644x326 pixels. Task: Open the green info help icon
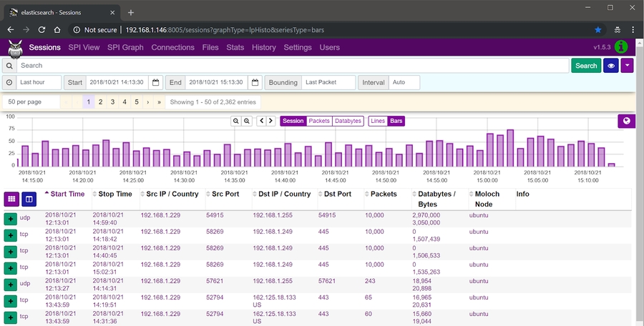[622, 47]
